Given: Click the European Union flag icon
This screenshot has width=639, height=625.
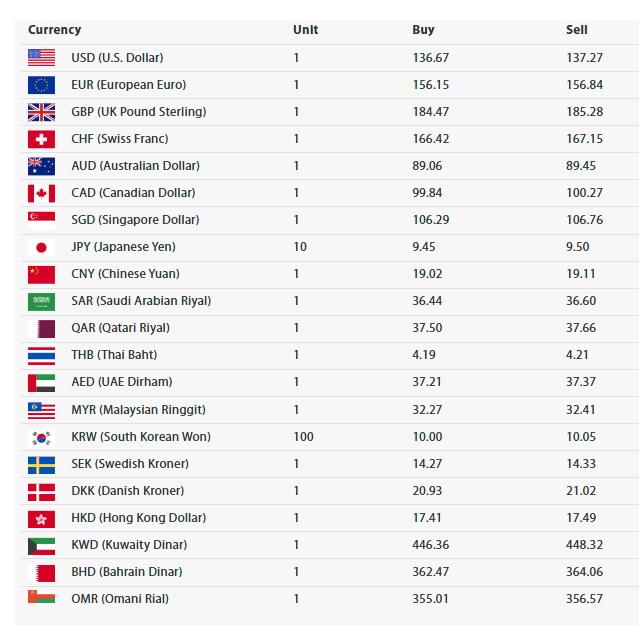Looking at the screenshot, I should pyautogui.click(x=41, y=85).
